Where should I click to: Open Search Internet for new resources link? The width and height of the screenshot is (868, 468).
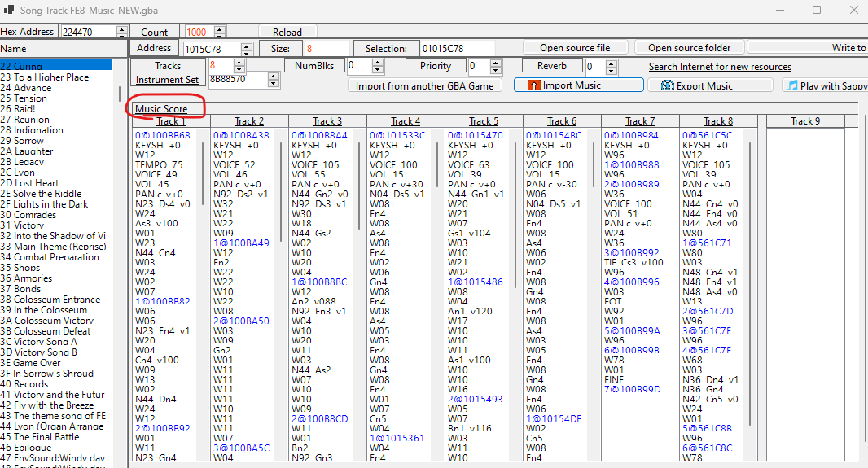click(x=720, y=67)
